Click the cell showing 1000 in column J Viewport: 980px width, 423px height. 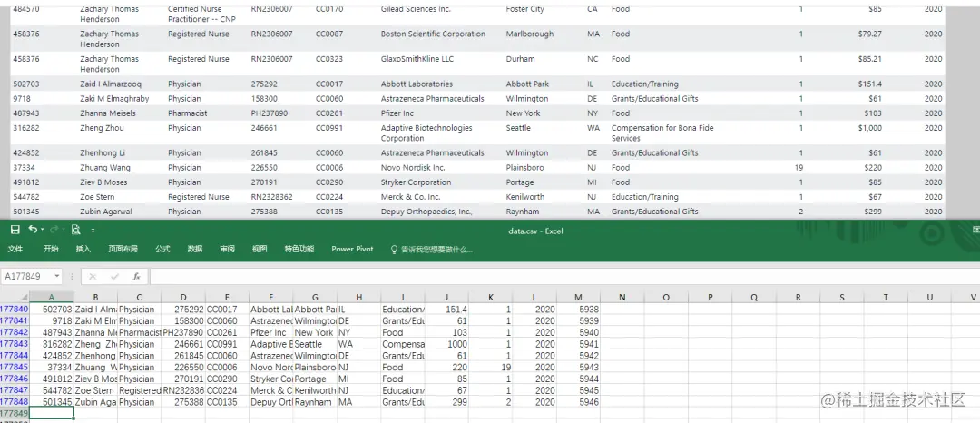pos(446,344)
